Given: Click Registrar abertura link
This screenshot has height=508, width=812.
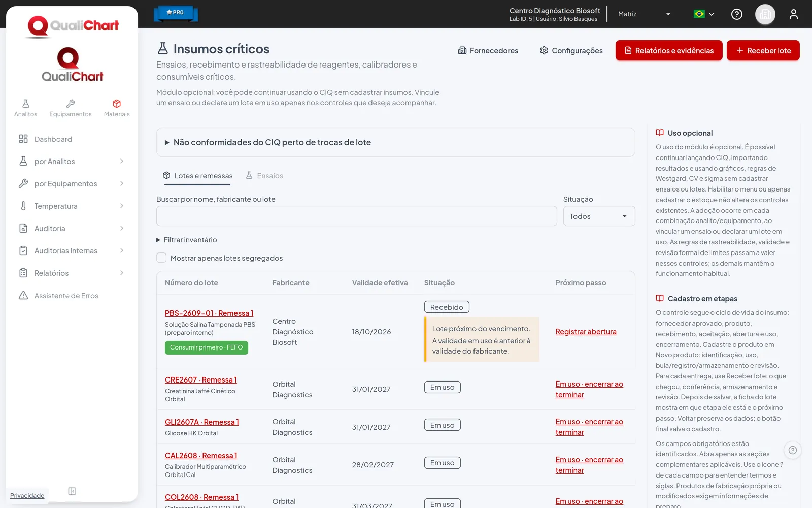Looking at the screenshot, I should pos(586,332).
